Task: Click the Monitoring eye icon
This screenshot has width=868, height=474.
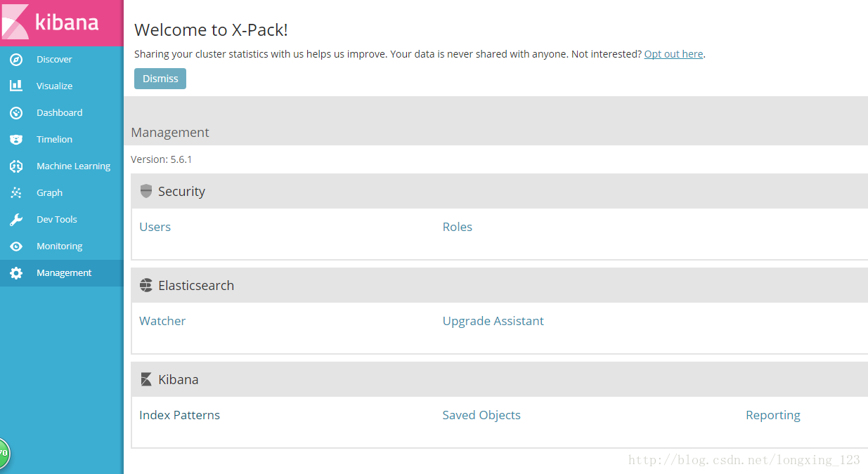Action: (16, 246)
